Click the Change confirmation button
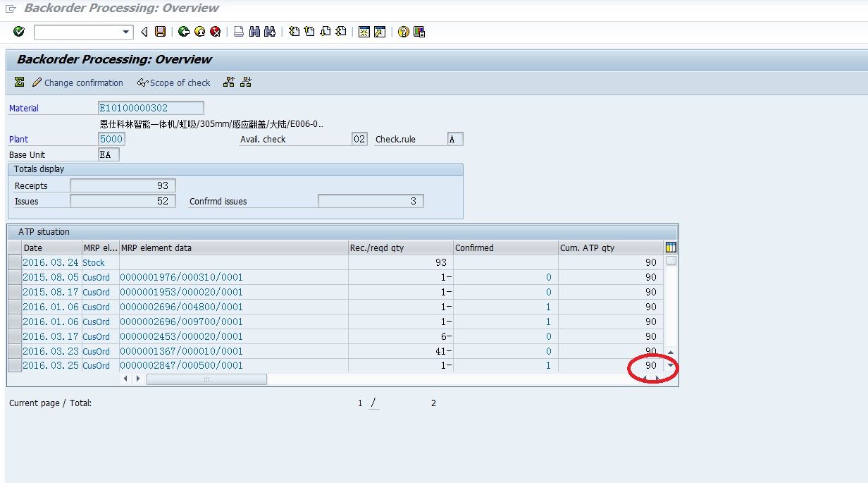Screen dimensions: 868x483 (77, 82)
